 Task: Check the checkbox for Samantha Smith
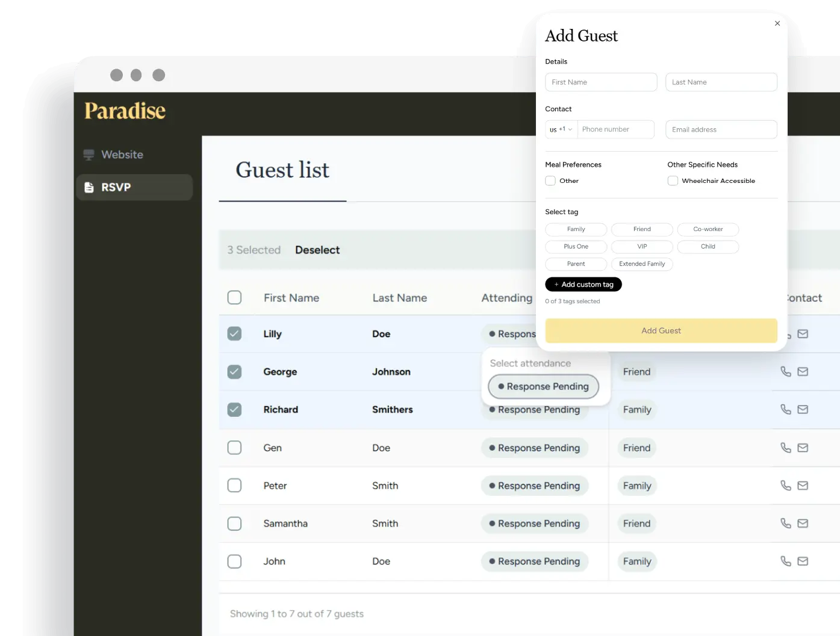tap(234, 523)
